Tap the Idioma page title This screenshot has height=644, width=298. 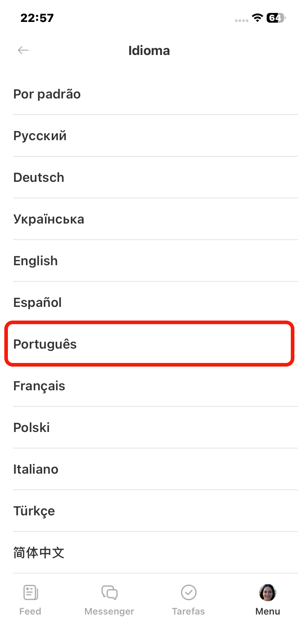coord(149,51)
